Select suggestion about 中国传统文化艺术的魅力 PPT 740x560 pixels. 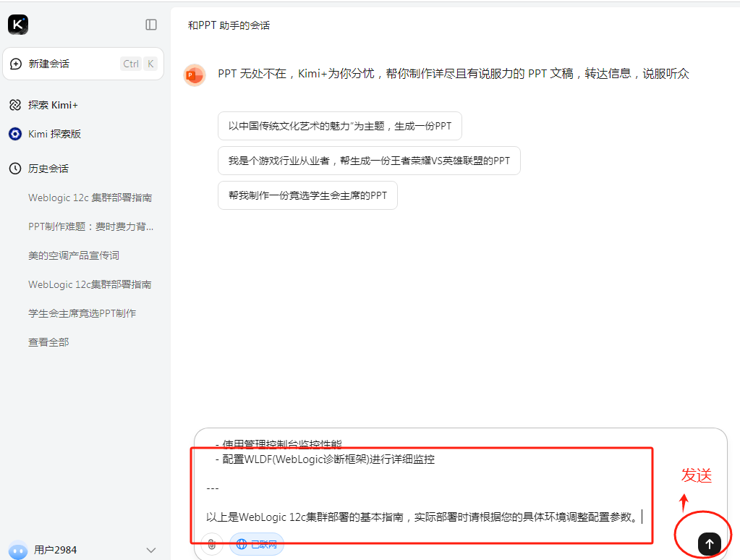(x=340, y=126)
